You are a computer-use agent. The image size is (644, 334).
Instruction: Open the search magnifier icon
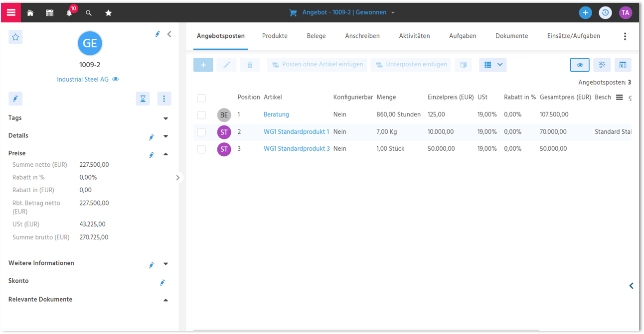[x=89, y=13]
